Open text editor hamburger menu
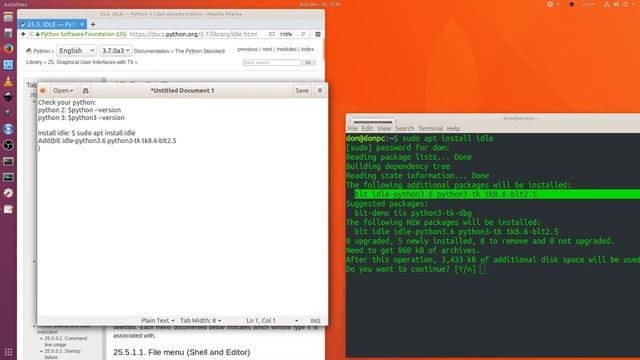The height and width of the screenshot is (360, 640). 320,91
